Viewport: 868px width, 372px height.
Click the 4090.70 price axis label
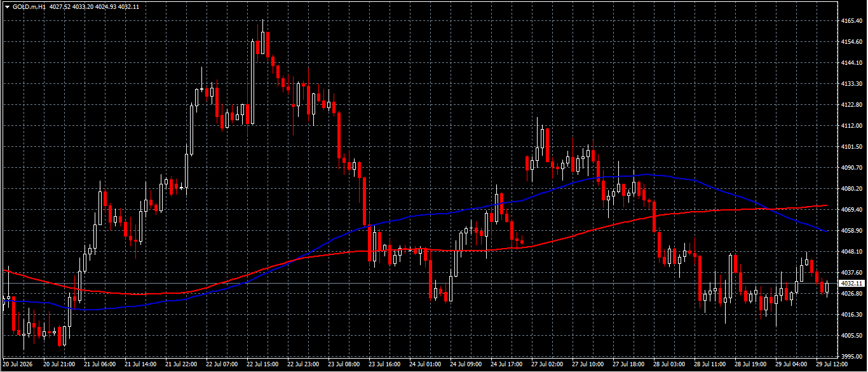850,168
